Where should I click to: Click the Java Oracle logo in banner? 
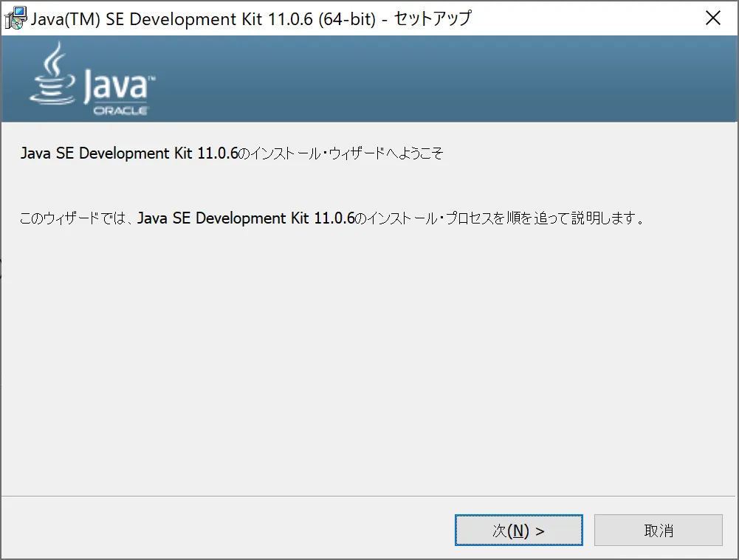point(92,79)
